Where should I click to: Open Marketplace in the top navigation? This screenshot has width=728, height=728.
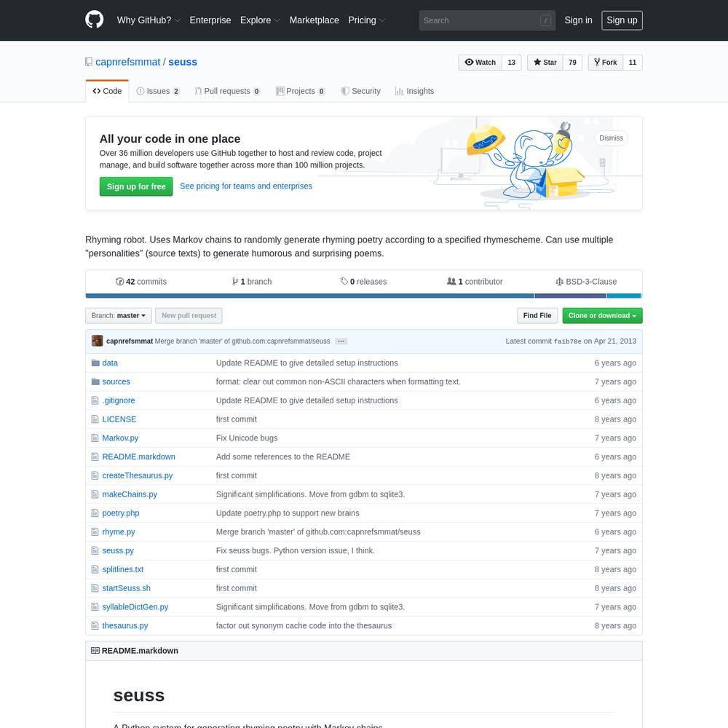314,20
